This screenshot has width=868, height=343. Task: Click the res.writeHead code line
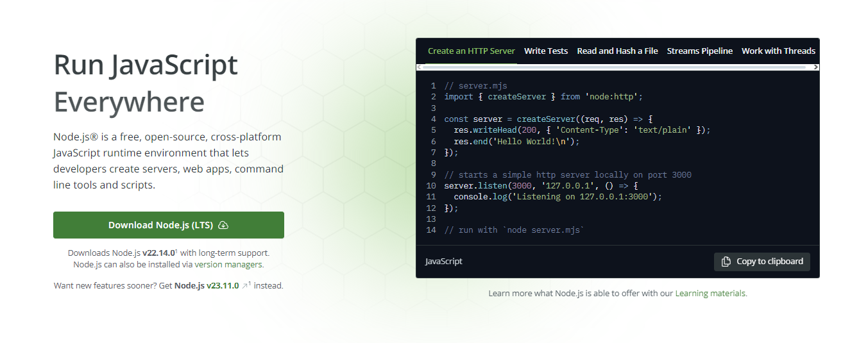pos(582,130)
